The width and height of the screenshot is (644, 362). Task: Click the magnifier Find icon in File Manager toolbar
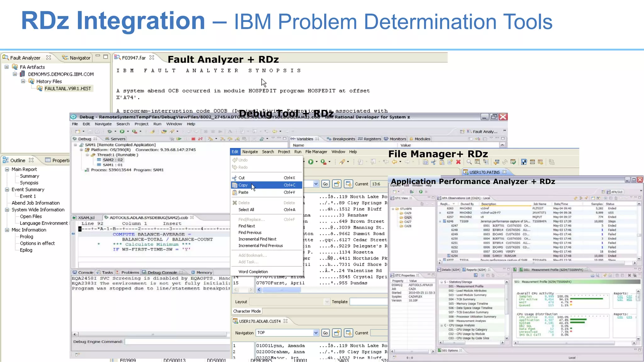tap(469, 162)
